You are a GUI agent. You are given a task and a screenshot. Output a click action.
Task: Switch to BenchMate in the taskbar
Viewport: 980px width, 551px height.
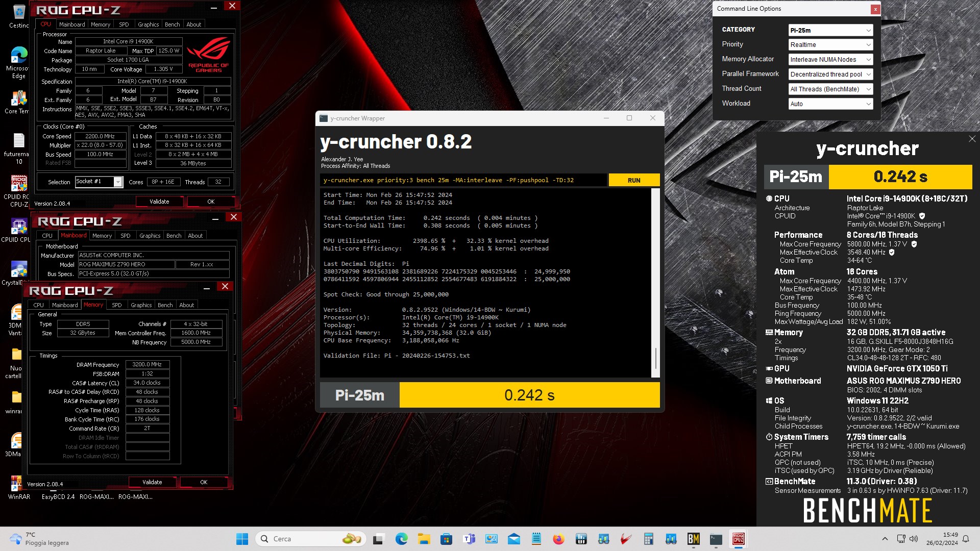(x=693, y=539)
